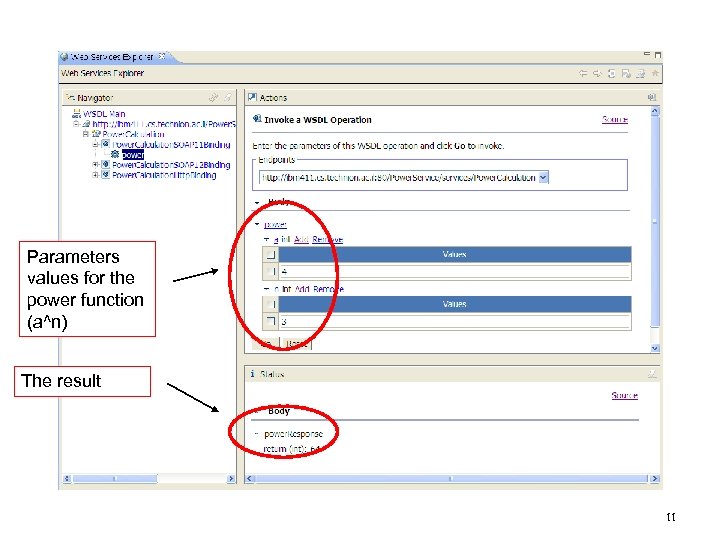Click the value field containing 4
The width and height of the screenshot is (720, 540).
coord(454,271)
